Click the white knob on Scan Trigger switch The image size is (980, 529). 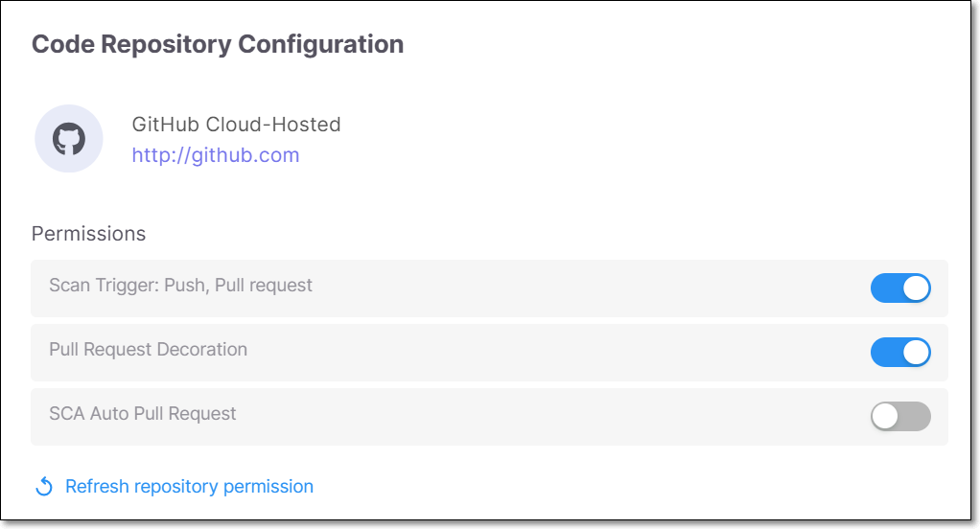click(917, 287)
